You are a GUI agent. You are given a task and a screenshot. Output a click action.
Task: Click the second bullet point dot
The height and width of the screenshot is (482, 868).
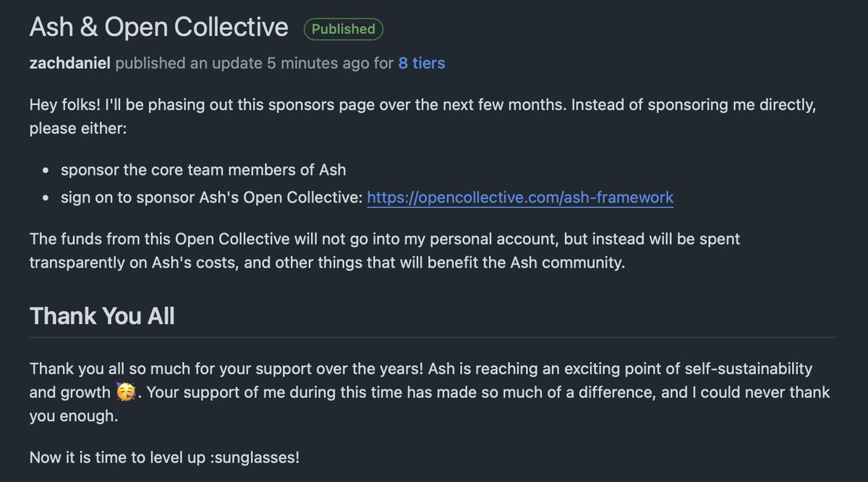pos(46,198)
